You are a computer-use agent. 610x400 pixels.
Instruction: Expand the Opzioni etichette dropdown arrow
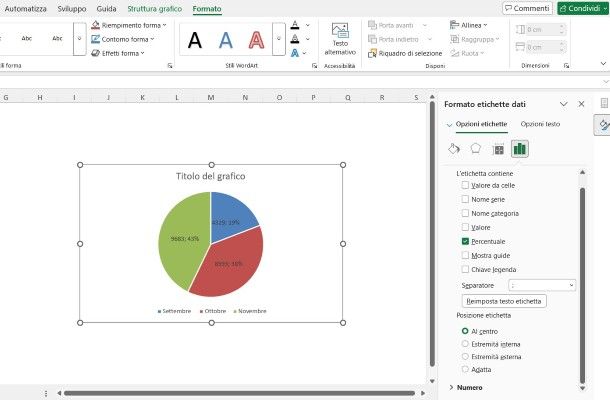tap(449, 125)
